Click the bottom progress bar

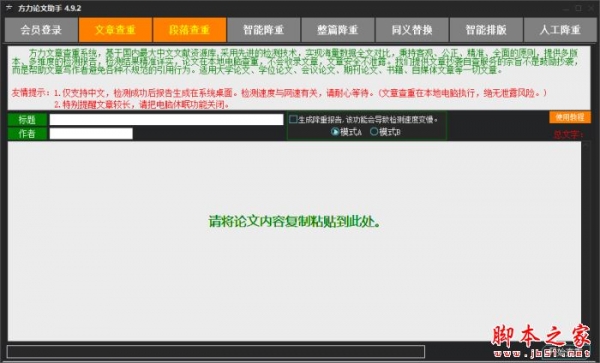point(216,352)
